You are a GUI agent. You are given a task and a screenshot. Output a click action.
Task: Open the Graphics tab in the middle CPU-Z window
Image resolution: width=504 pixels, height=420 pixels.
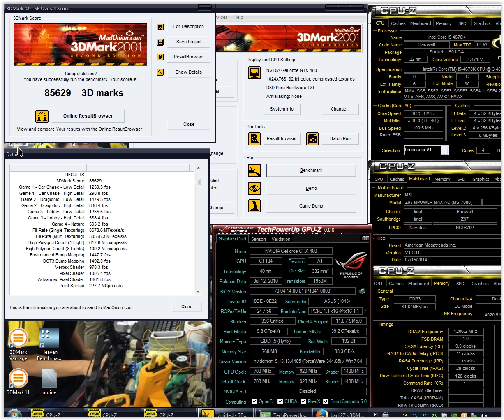[481, 179]
